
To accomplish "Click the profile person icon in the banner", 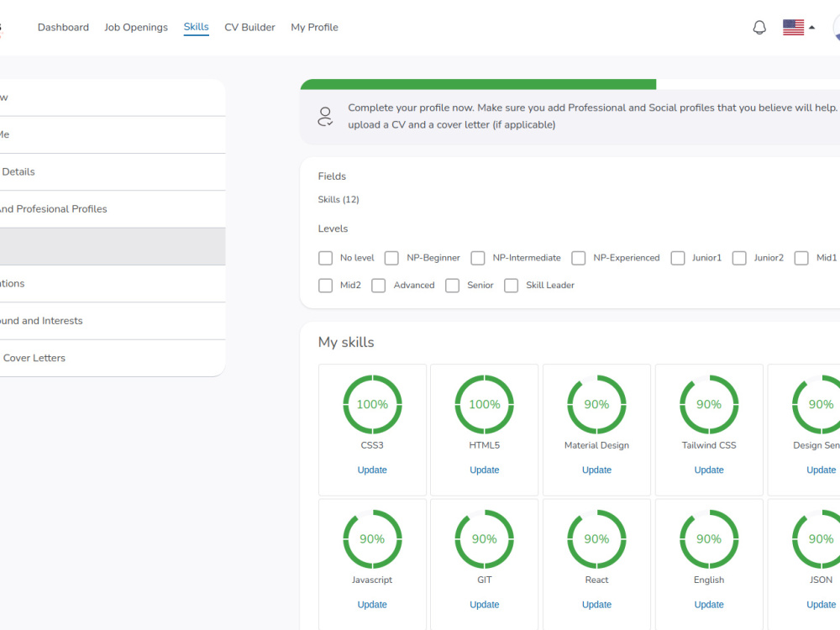I will coord(325,116).
